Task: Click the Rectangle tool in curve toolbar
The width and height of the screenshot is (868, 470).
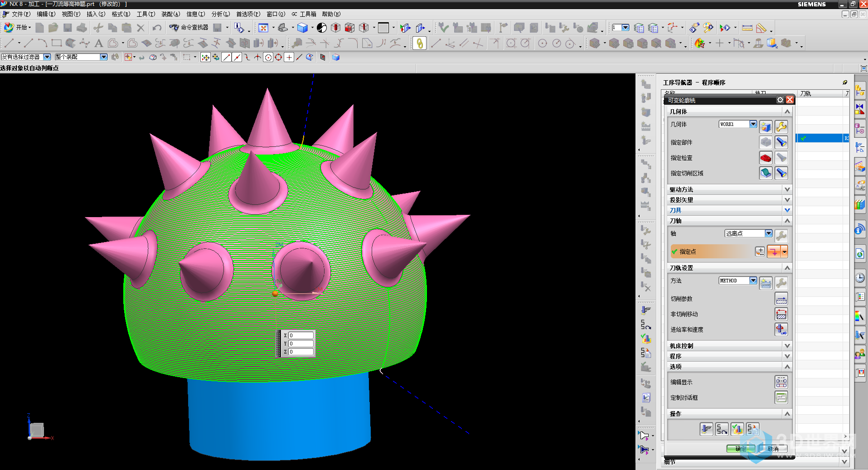Action: (x=56, y=43)
